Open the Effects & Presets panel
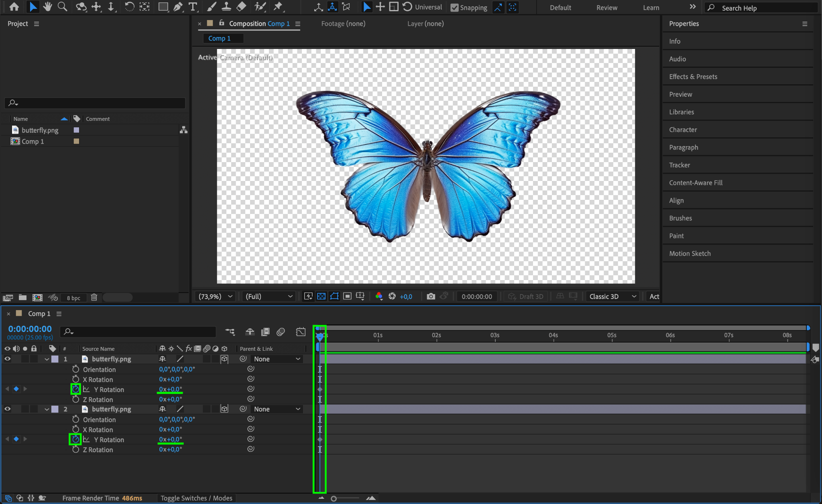 [x=693, y=77]
